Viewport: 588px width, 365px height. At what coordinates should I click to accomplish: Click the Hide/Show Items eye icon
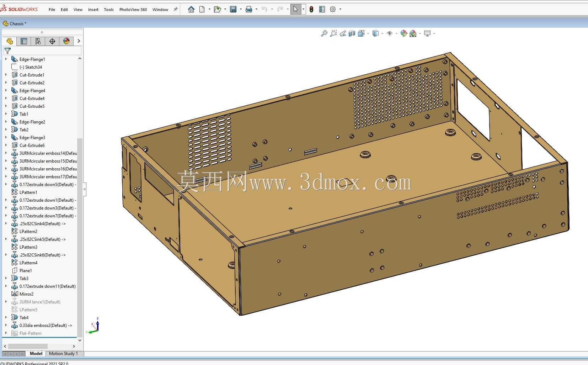(390, 33)
